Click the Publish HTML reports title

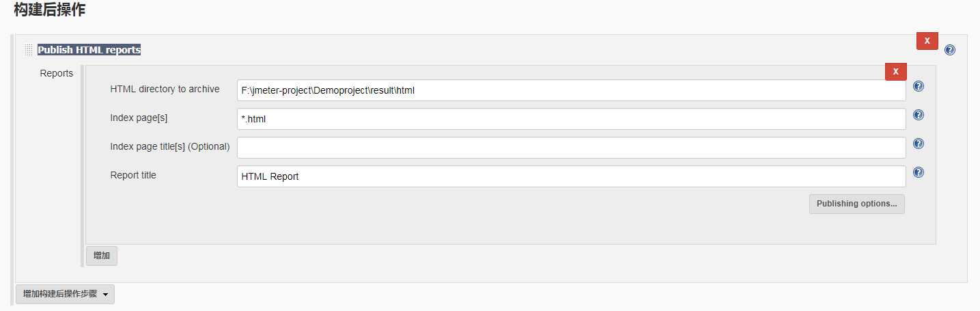pyautogui.click(x=89, y=50)
